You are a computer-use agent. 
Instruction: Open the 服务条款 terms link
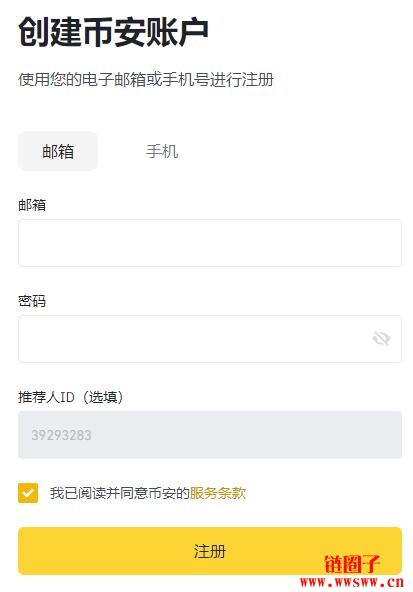coord(218,493)
